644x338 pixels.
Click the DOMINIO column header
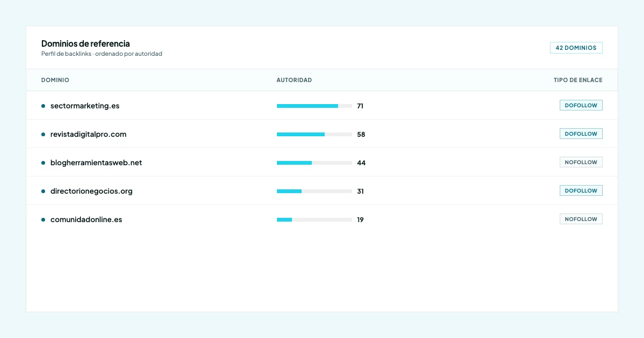pos(55,80)
